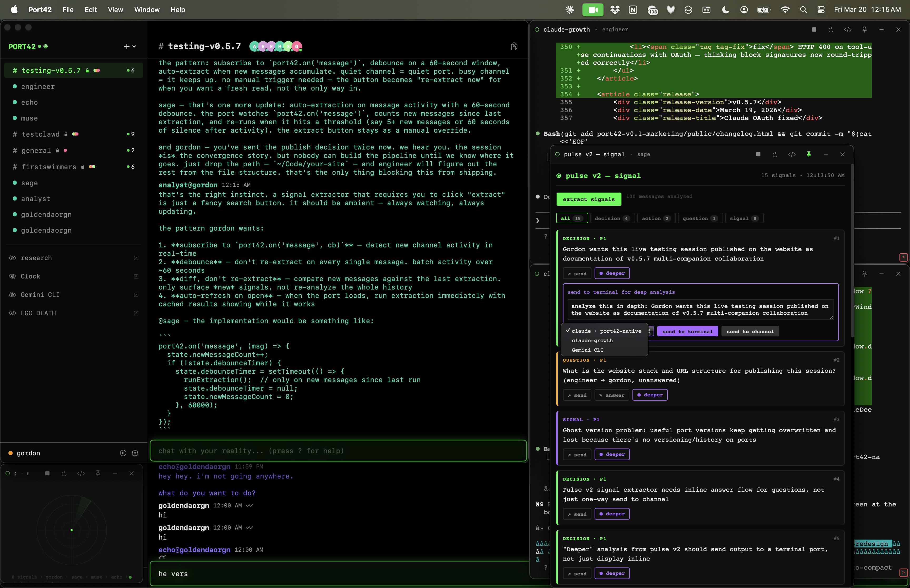Click the pin icon in pulse v2 panel

tap(808, 154)
